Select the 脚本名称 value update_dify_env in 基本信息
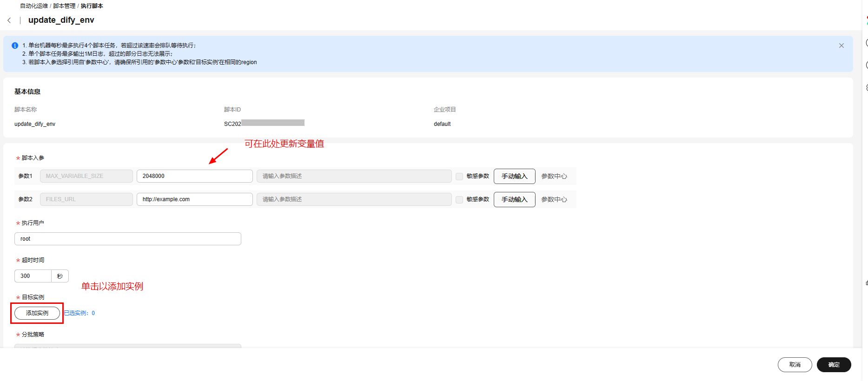 coord(35,124)
